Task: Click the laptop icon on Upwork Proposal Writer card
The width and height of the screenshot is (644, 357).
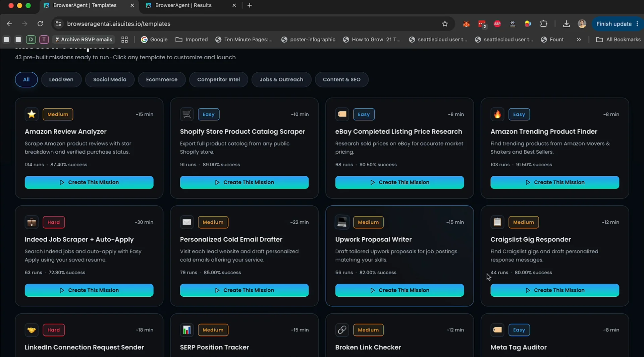Action: 342,222
